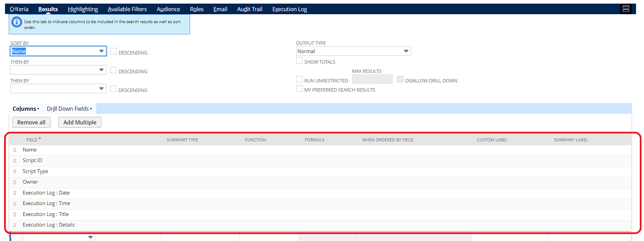The width and height of the screenshot is (644, 241).
Task: Enable Descending for the second Then By
Action: 113,89
